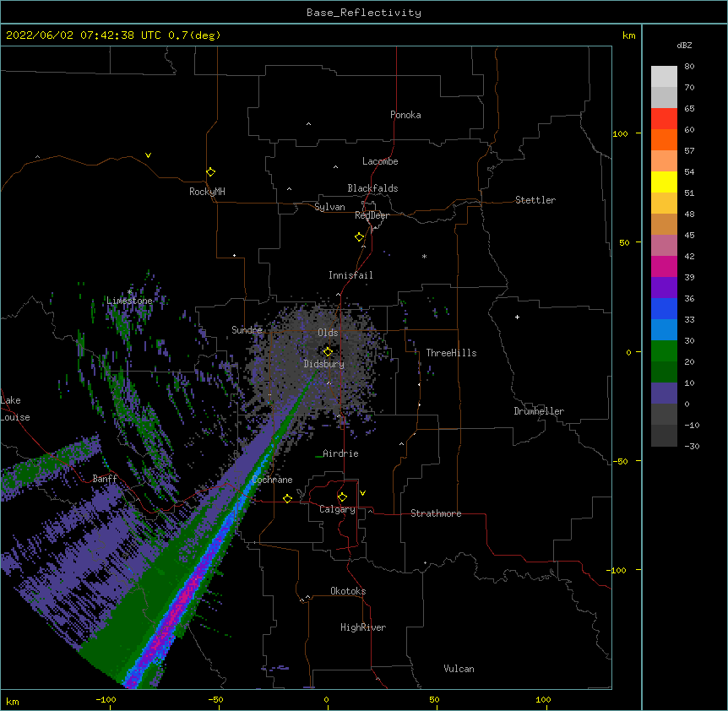The height and width of the screenshot is (711, 728).
Task: Click the Airdrie label
Action: [x=340, y=453]
